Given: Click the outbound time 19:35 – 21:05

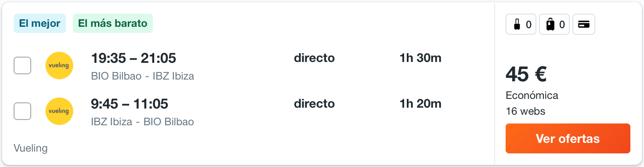Looking at the screenshot, I should pos(134,58).
